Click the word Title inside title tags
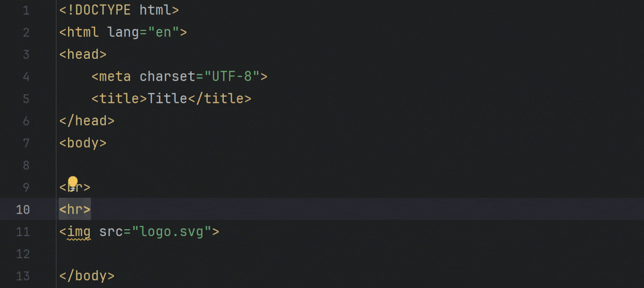This screenshot has width=644, height=288. click(167, 99)
